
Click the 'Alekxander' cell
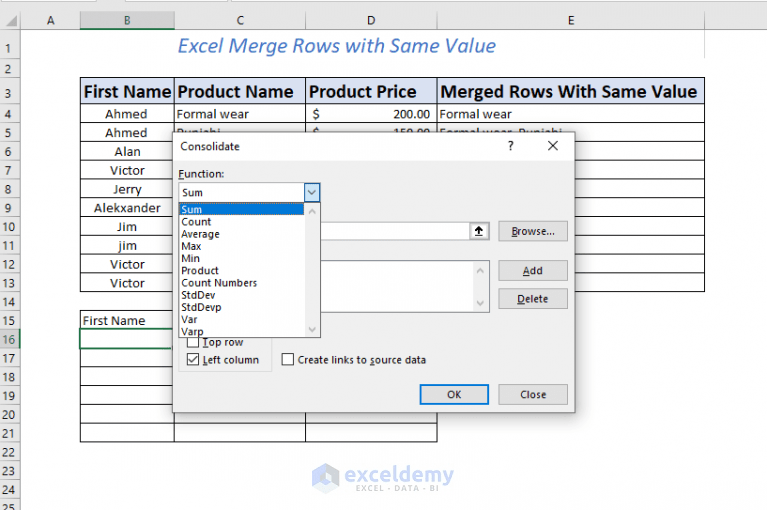[127, 208]
